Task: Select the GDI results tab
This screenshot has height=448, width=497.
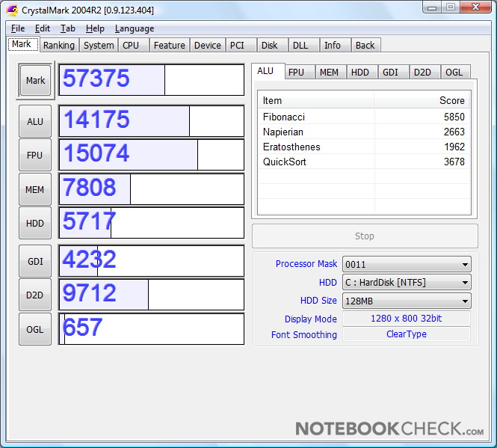Action: click(x=393, y=73)
